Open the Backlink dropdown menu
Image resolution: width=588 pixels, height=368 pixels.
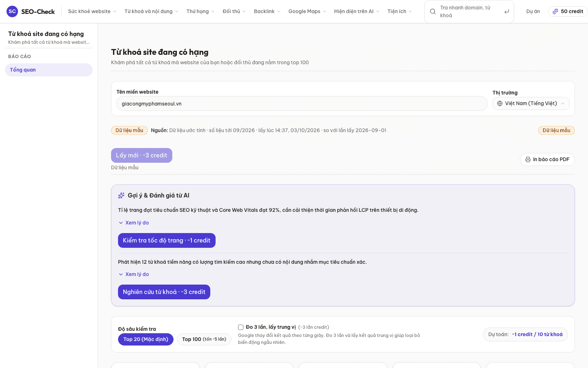click(267, 11)
